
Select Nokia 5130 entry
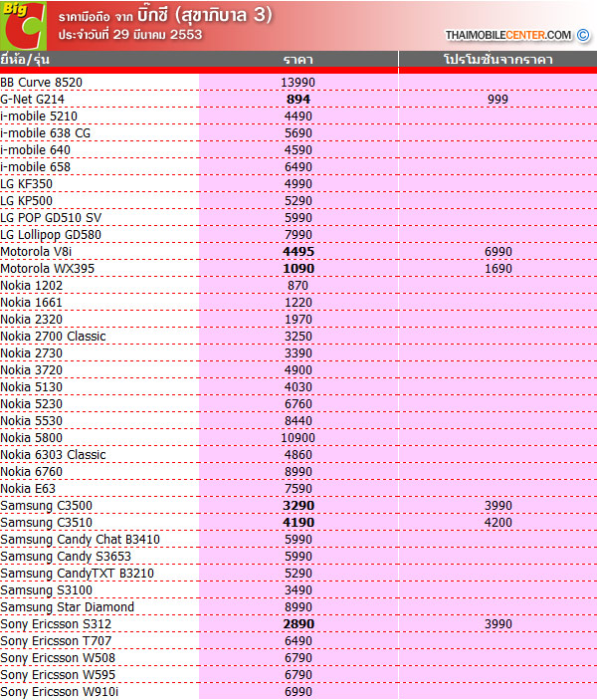point(31,388)
